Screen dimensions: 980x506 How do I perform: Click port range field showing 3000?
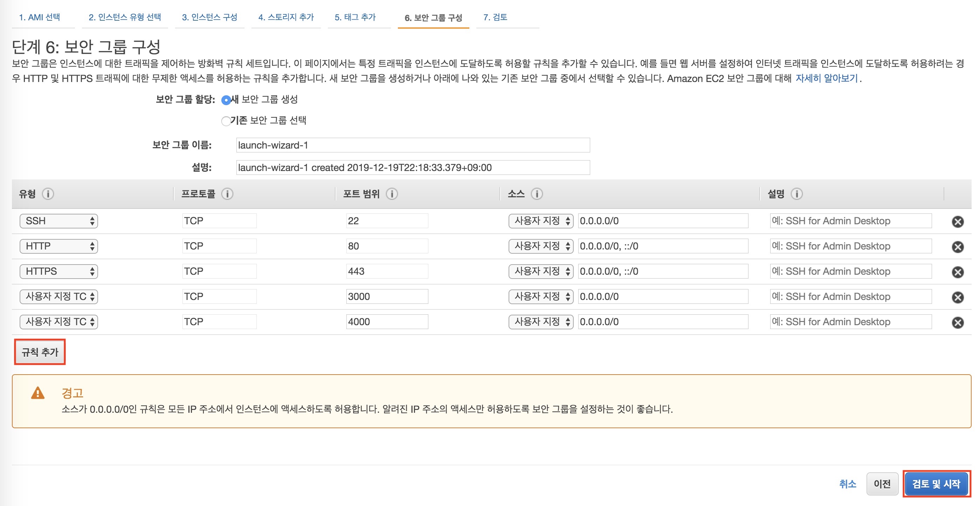pos(387,296)
